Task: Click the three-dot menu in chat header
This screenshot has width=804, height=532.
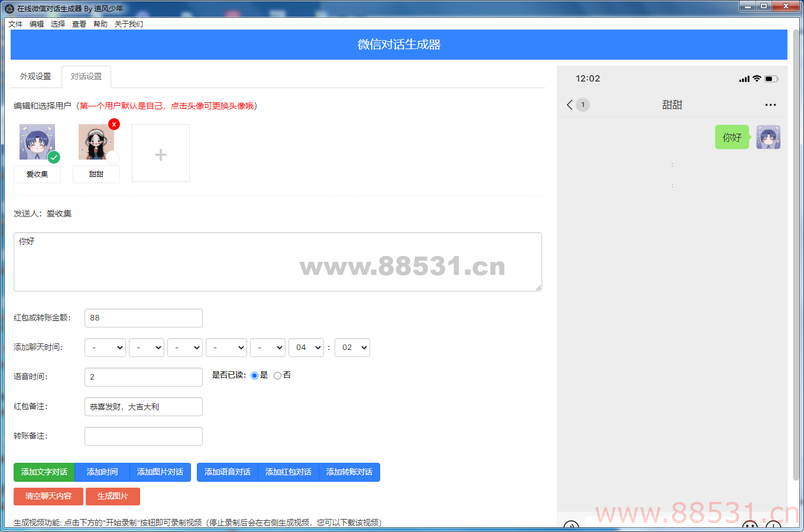Action: [770, 105]
